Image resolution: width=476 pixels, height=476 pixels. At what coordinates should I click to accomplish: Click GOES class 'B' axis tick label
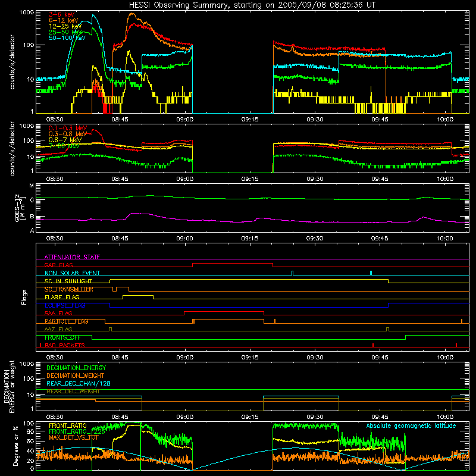coord(32,217)
